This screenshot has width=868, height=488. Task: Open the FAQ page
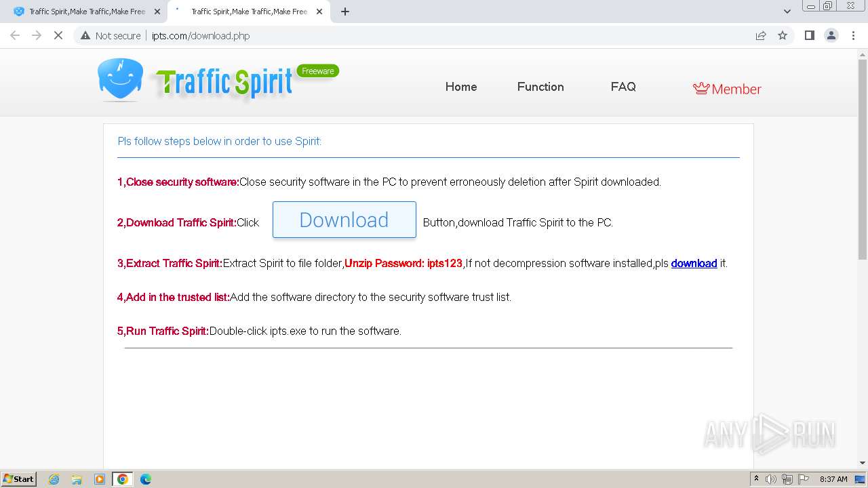(623, 87)
